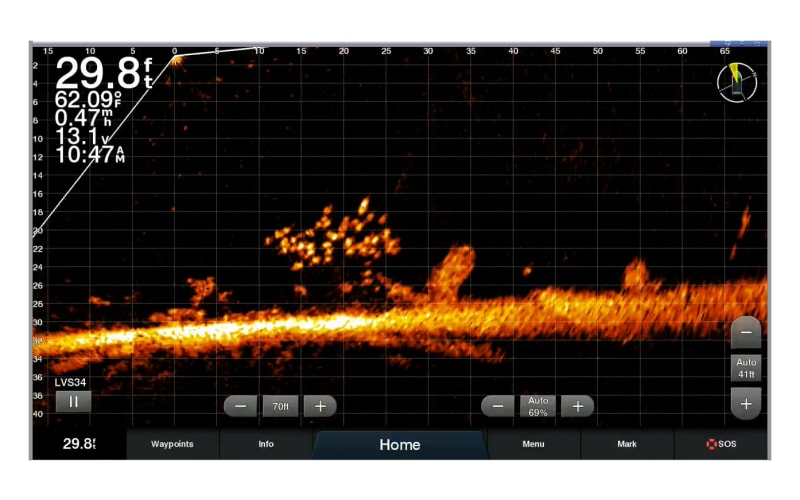Viewport: 800px width, 500px height.
Task: Decrease the 70ft forward range
Action: point(240,406)
